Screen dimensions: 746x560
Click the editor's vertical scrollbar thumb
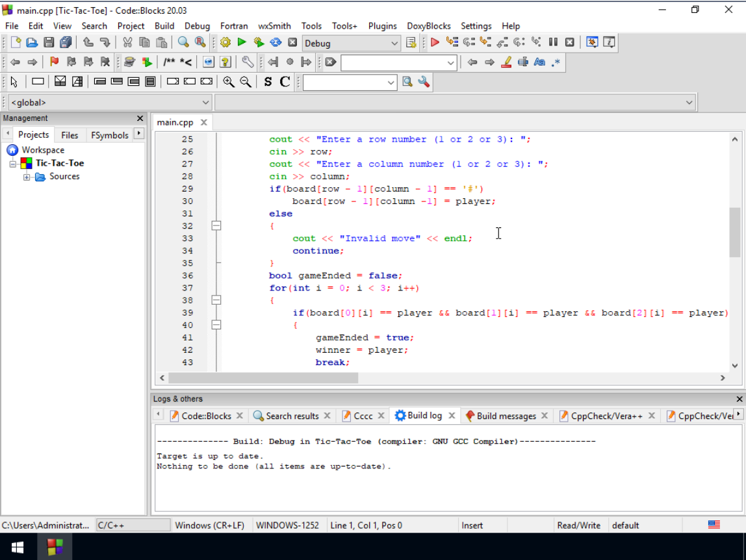pyautogui.click(x=735, y=232)
